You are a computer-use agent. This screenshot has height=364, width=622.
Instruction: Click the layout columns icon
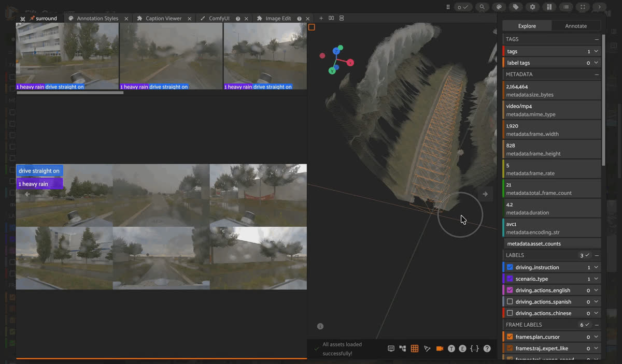[549, 7]
